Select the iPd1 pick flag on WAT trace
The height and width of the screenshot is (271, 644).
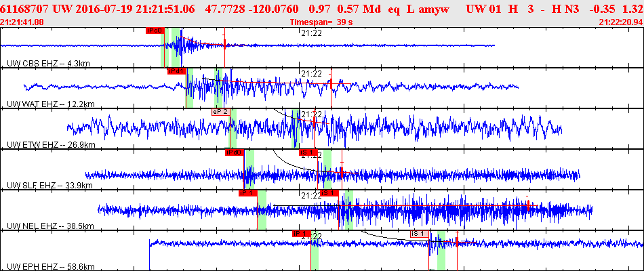point(177,71)
